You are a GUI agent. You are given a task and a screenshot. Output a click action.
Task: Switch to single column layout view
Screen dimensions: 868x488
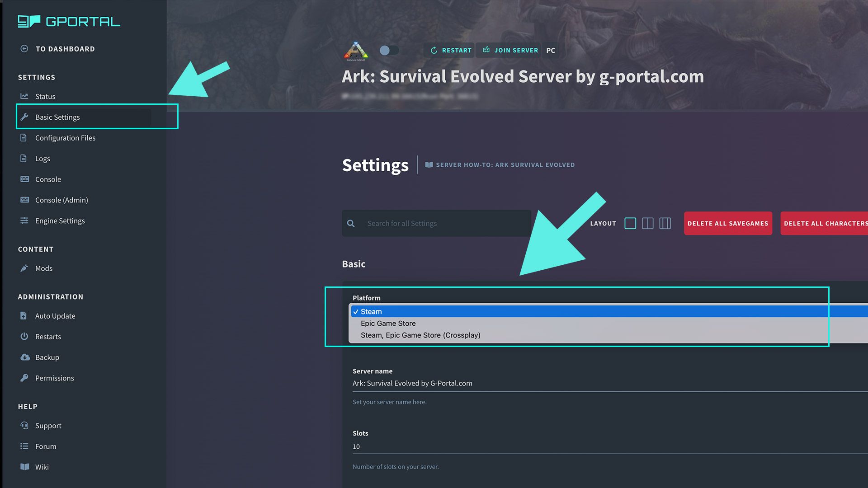630,223
